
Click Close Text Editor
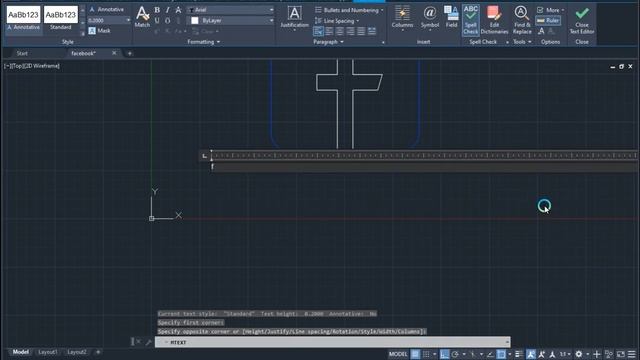pos(582,20)
